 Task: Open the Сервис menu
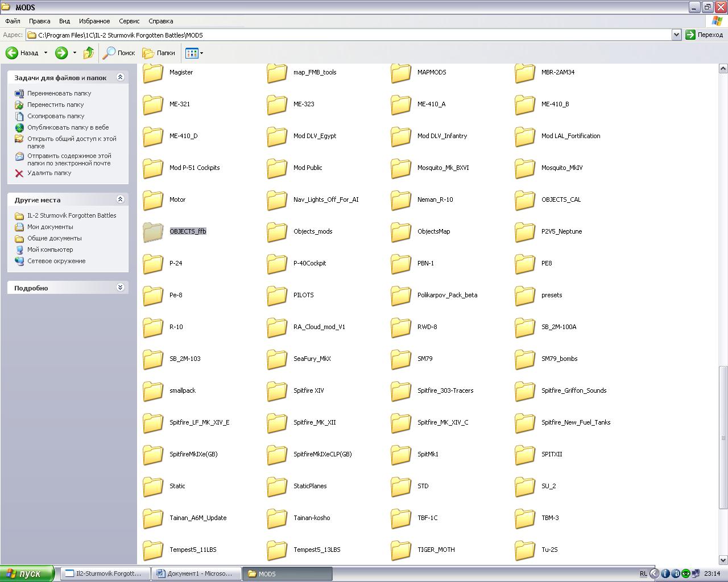[129, 21]
